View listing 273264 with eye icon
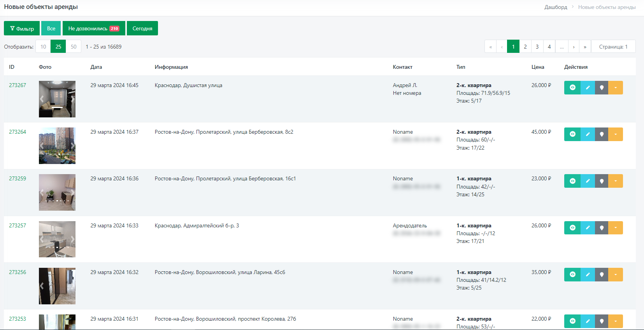This screenshot has width=644, height=330. (x=572, y=134)
